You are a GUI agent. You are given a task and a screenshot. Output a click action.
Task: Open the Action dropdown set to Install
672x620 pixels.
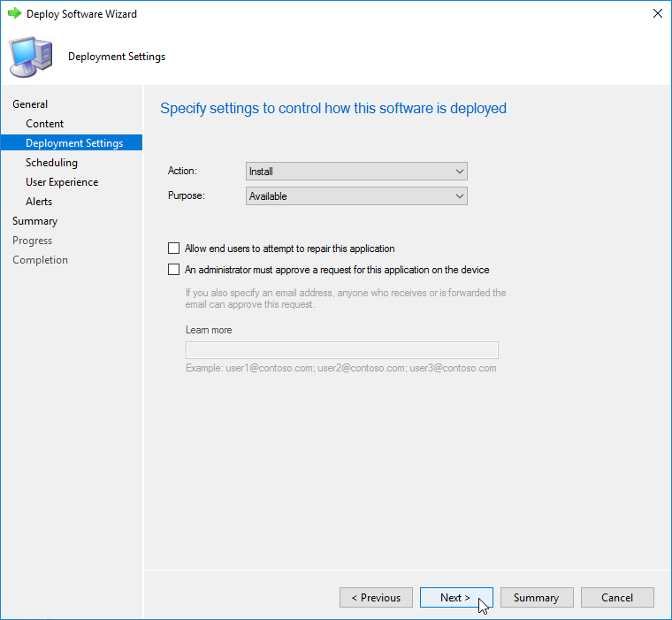point(356,172)
